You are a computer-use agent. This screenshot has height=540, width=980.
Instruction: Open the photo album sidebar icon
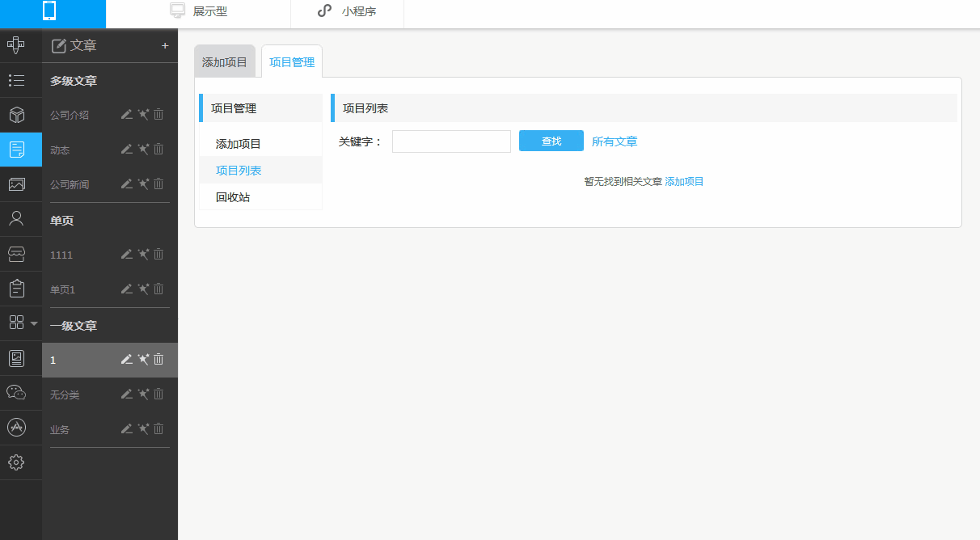pos(16,358)
